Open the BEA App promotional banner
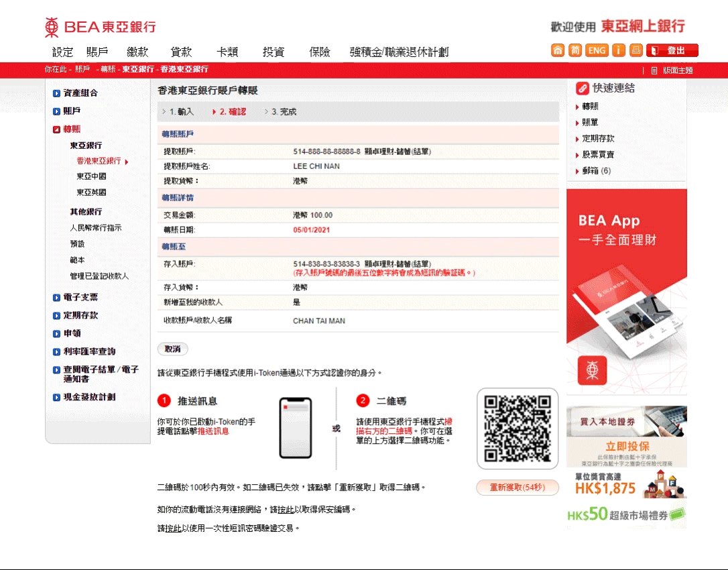This screenshot has height=570, width=728. (626, 291)
